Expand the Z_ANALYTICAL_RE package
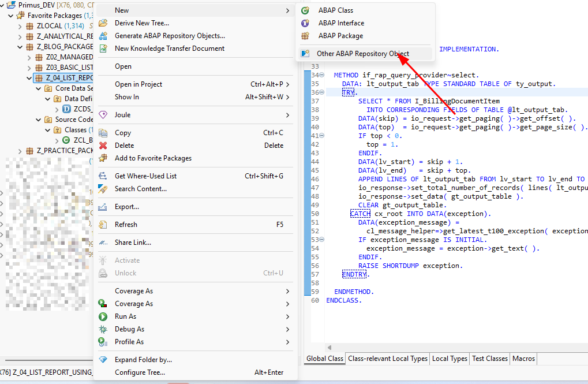The image size is (588, 384). pos(20,37)
